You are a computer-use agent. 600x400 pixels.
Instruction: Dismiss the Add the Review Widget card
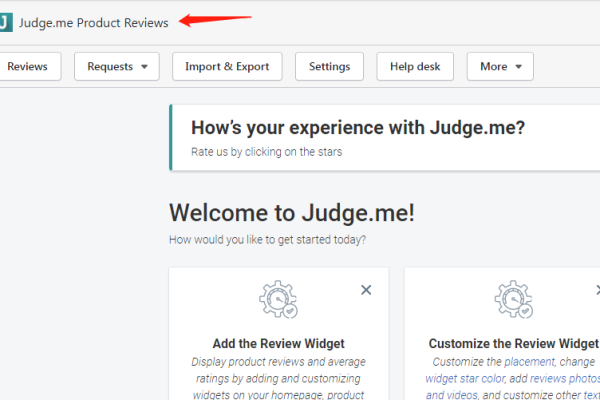pyautogui.click(x=366, y=290)
